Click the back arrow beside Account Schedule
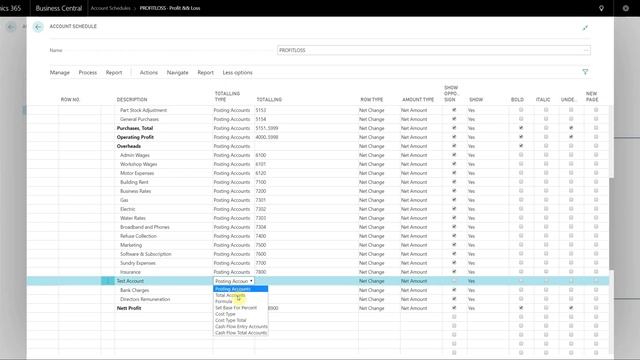 [38, 27]
